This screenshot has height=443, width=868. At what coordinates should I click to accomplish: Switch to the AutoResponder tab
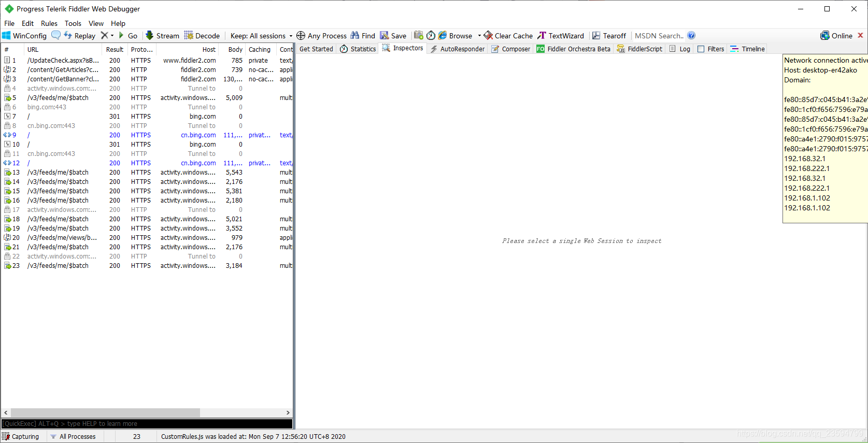point(457,49)
